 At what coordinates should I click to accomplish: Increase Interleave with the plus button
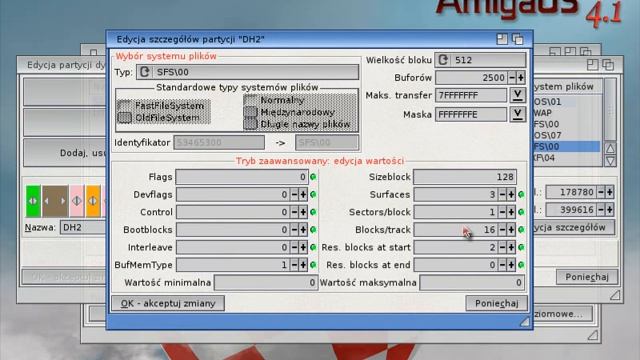303,247
